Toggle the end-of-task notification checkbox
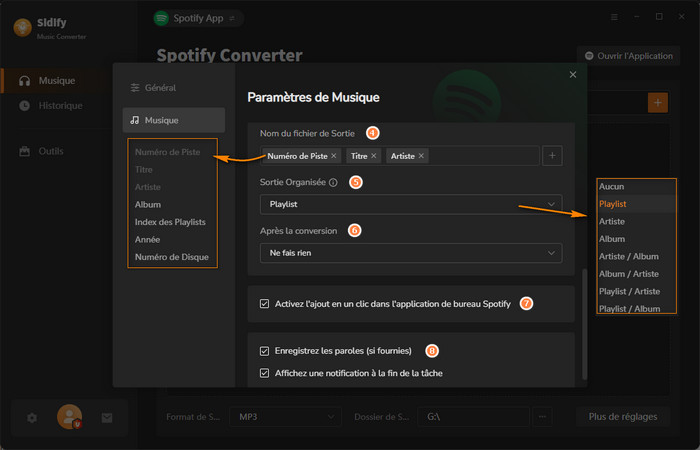Image resolution: width=700 pixels, height=450 pixels. tap(264, 373)
